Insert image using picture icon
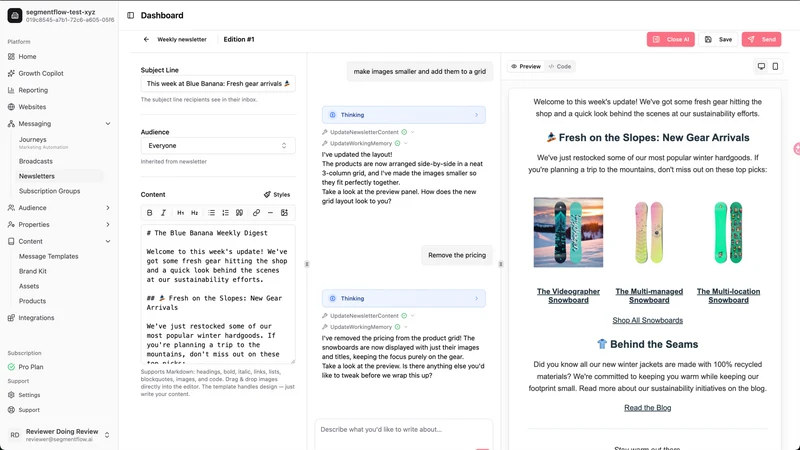Screen dimensions: 800x450 [284, 213]
